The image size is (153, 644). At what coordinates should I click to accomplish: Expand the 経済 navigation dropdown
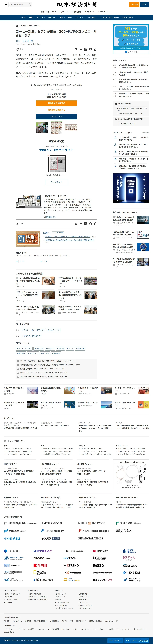coord(62,17)
